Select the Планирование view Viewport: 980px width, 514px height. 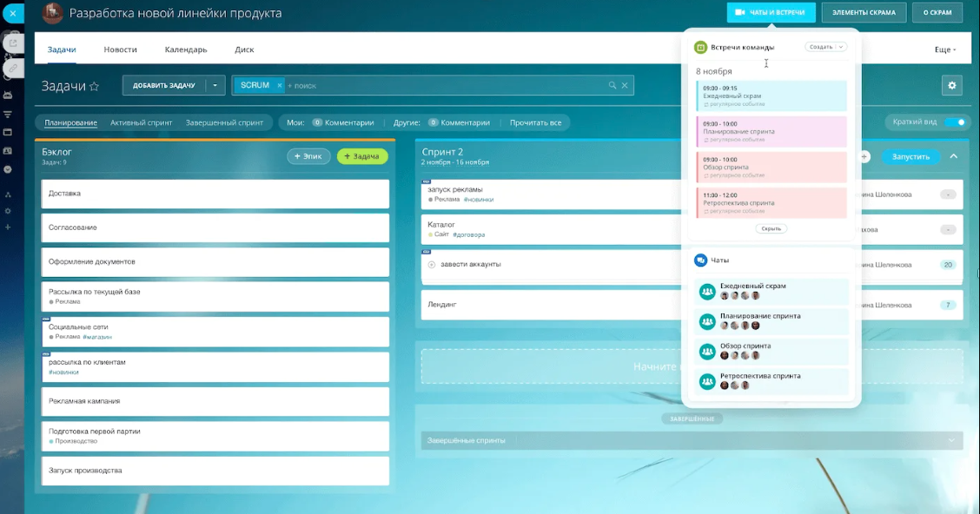click(x=70, y=123)
